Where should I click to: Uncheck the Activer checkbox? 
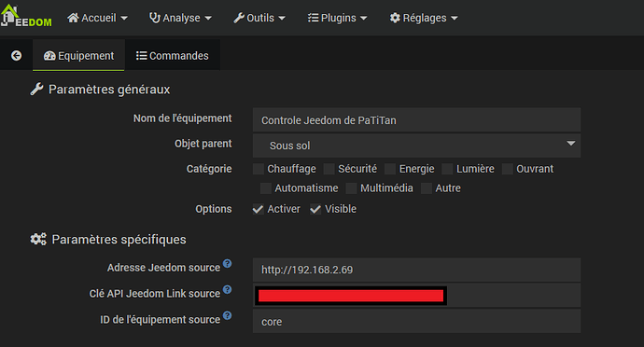click(x=258, y=209)
